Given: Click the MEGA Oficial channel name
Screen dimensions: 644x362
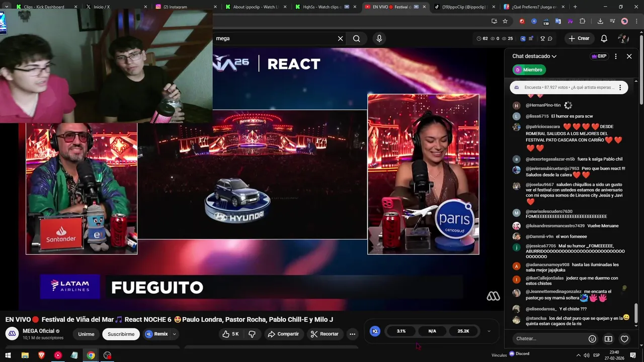Looking at the screenshot, I should coord(38,331).
